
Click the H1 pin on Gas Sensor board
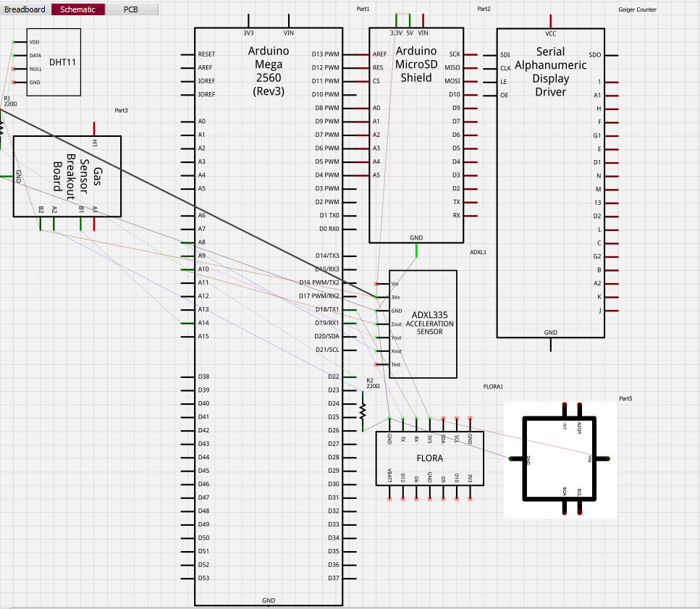[x=94, y=129]
